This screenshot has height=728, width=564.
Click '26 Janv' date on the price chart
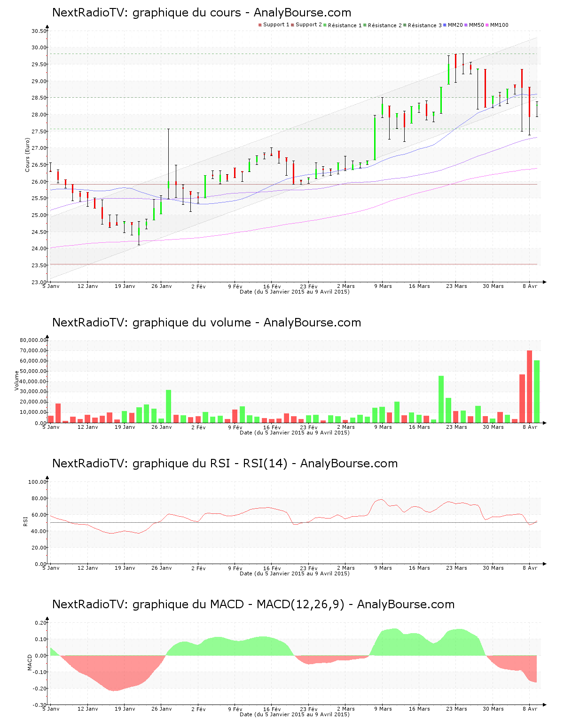click(162, 286)
